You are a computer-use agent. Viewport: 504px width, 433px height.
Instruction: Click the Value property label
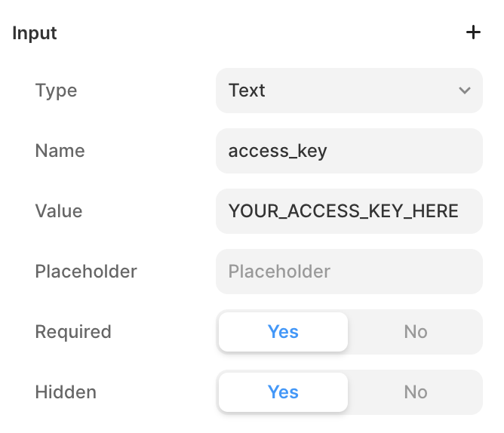click(59, 211)
